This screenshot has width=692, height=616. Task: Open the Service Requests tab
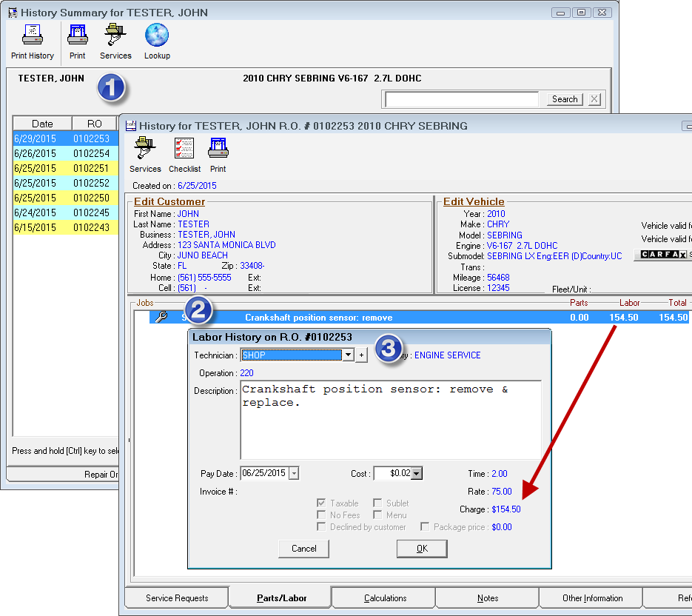point(177,598)
